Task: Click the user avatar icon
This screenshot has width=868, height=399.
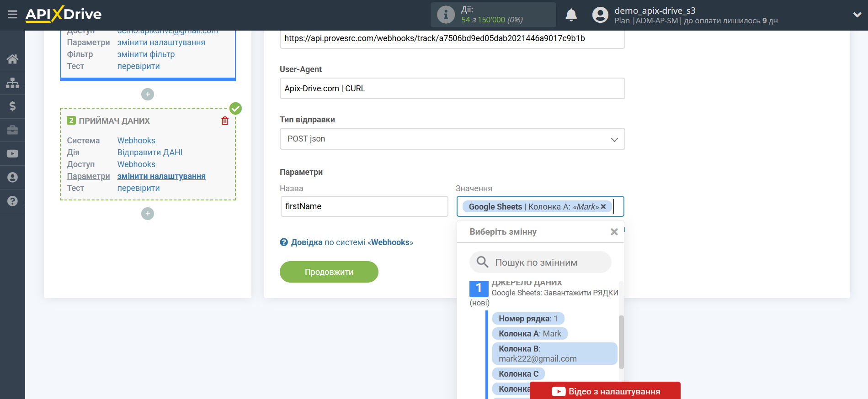Action: click(600, 15)
